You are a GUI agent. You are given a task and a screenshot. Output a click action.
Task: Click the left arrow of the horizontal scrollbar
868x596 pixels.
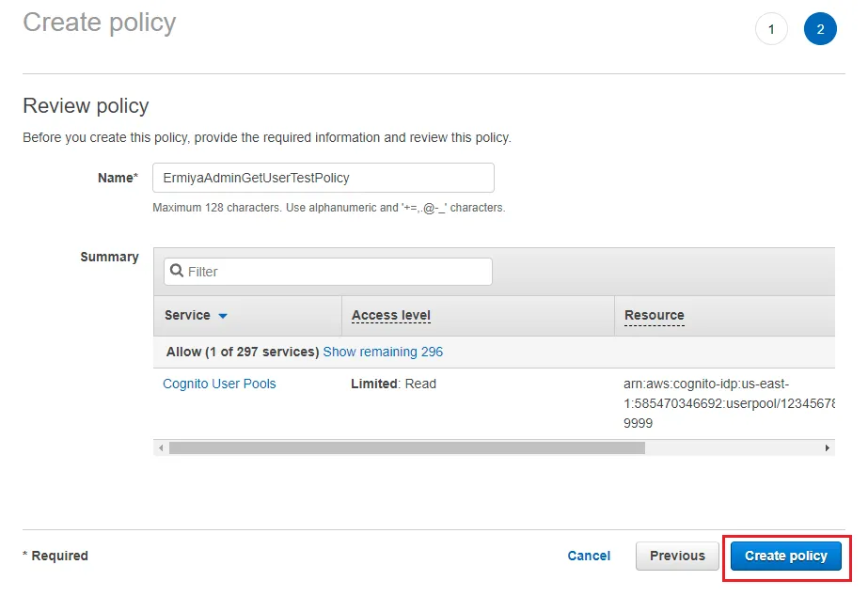pos(161,448)
